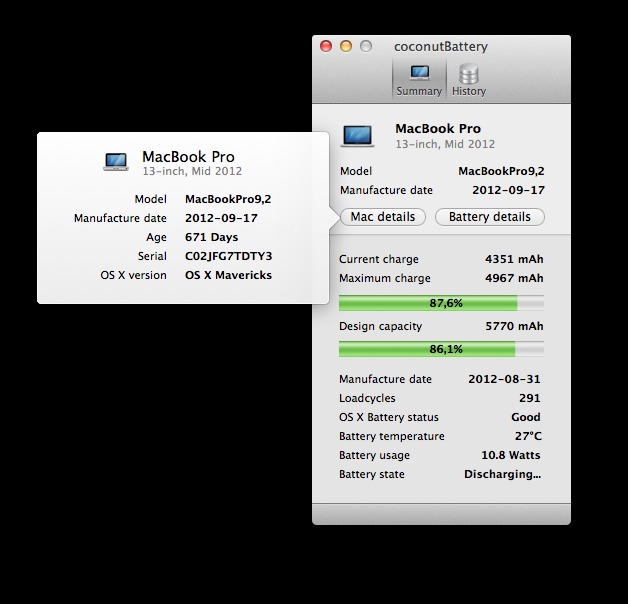The width and height of the screenshot is (628, 604).
Task: Click the 'OS X Mavericks' value
Action: (228, 275)
